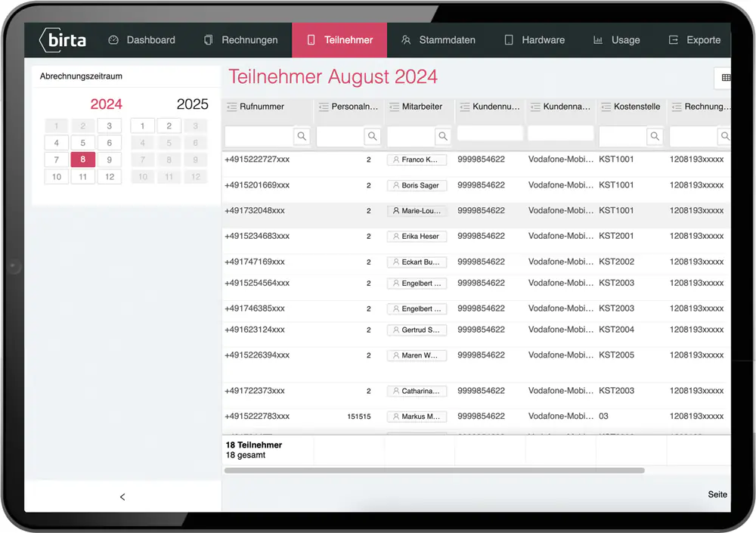The height and width of the screenshot is (533, 756).
Task: Open the Usage tab
Action: point(617,40)
